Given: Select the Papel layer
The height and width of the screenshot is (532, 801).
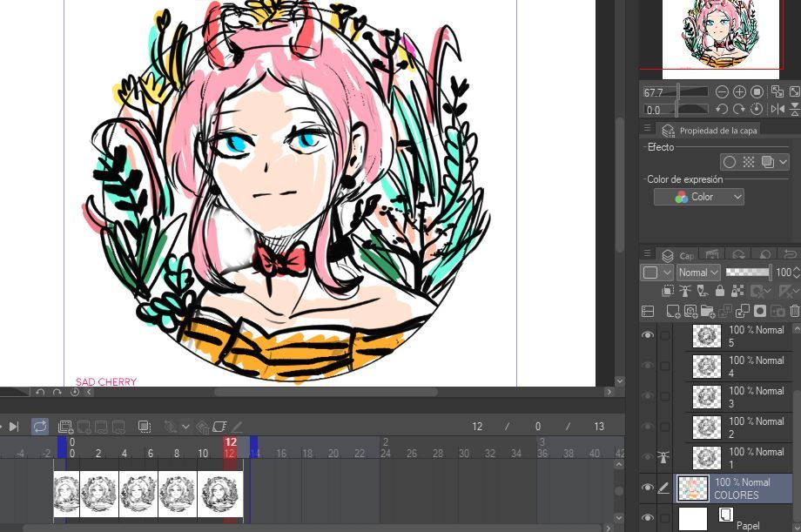Looking at the screenshot, I should point(734,518).
